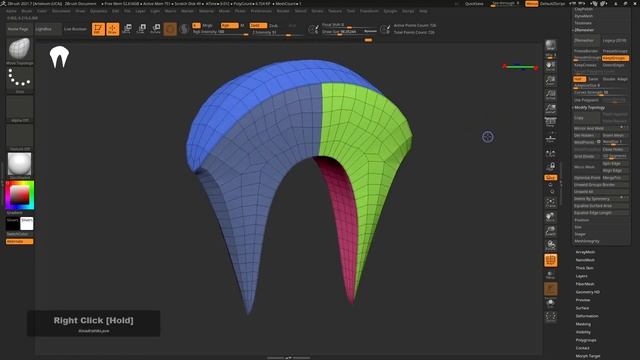Select the Scale transform tool in top shelf
Image resolution: width=640 pixels, height=360 pixels.
point(141,29)
